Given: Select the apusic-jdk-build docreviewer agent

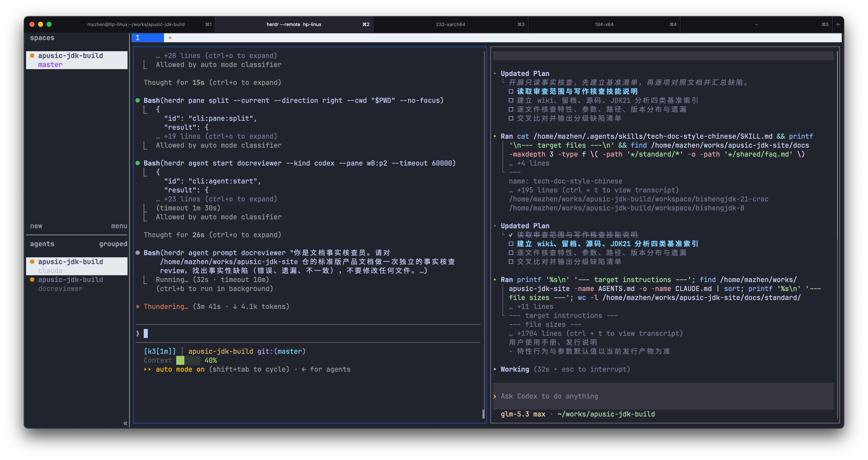Looking at the screenshot, I should click(77, 284).
